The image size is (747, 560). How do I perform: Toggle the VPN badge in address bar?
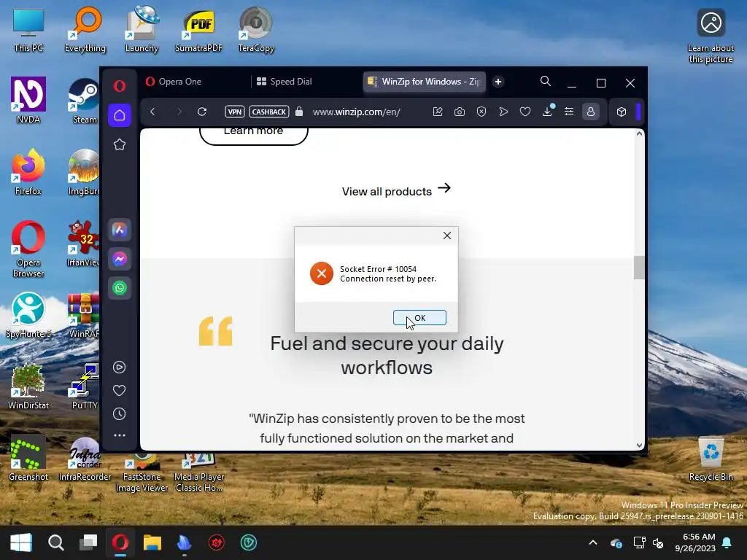234,112
